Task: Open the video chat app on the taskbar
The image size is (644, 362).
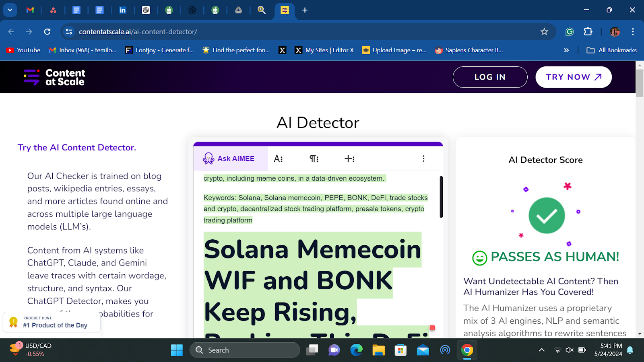Action: point(334,350)
